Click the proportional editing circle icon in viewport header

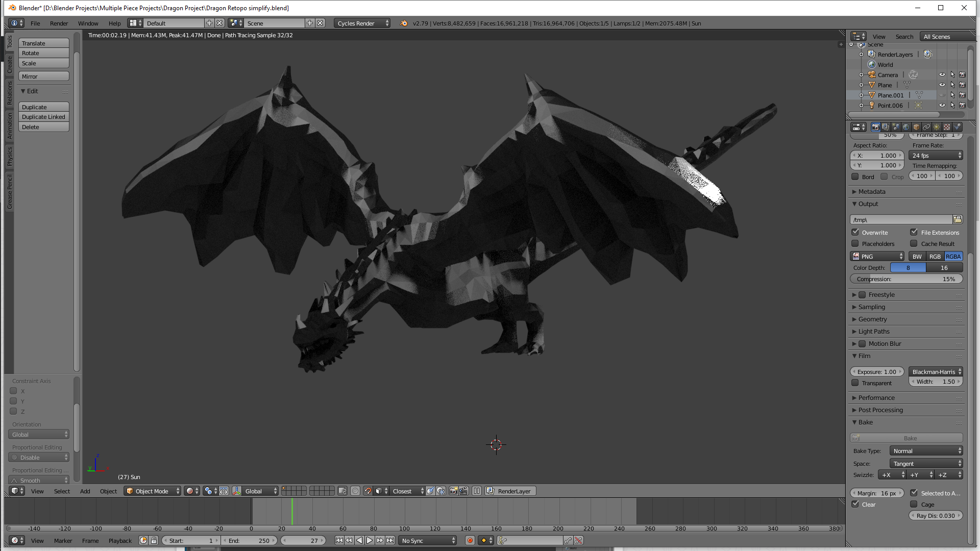coord(355,491)
